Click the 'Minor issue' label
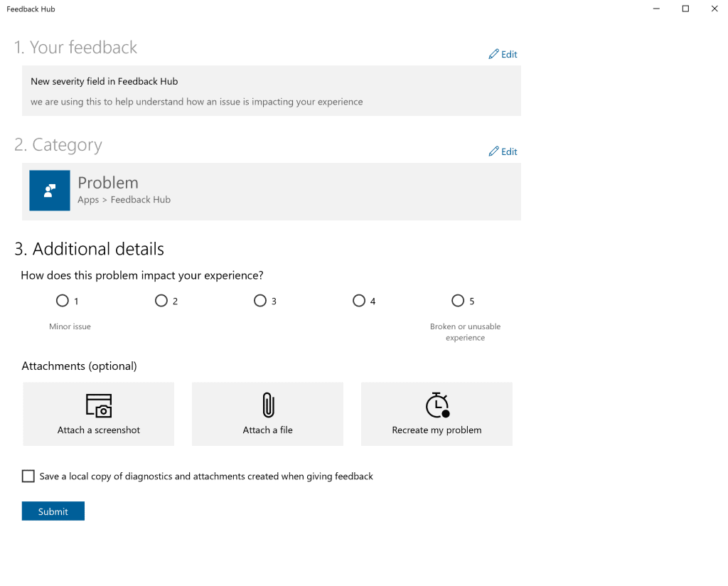 pos(70,326)
